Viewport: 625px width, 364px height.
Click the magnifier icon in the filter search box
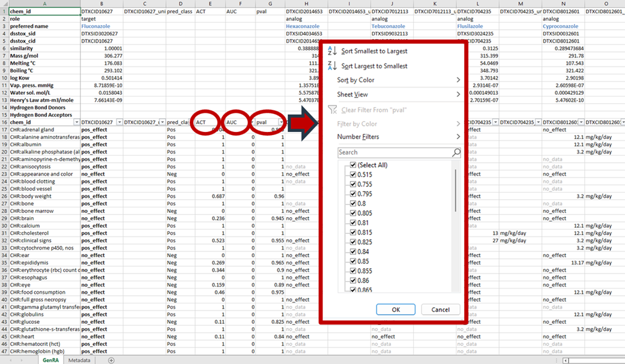[x=456, y=152]
